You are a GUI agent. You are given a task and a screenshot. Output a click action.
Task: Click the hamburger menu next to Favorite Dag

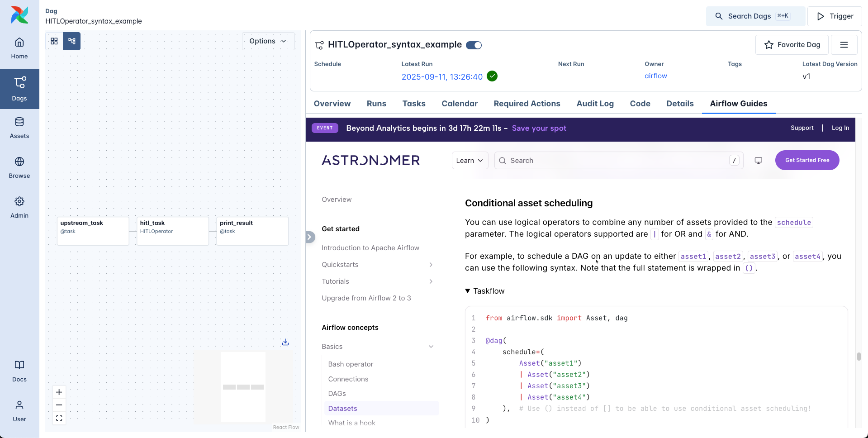[x=844, y=45]
